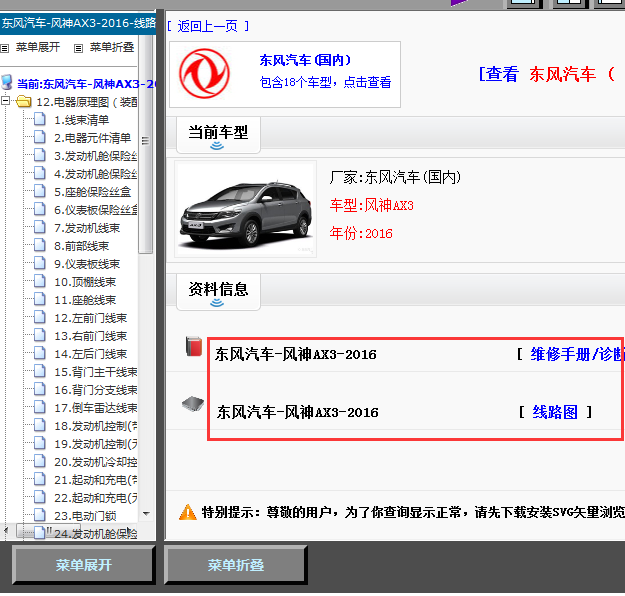
Task: Open tree item 3.发动机舱保险丝
Action: click(x=96, y=156)
